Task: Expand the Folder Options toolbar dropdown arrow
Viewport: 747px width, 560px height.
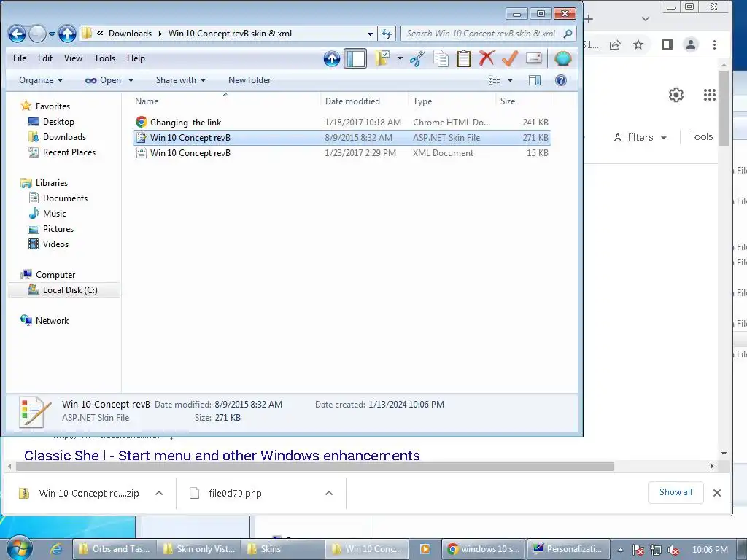Action: (x=400, y=58)
